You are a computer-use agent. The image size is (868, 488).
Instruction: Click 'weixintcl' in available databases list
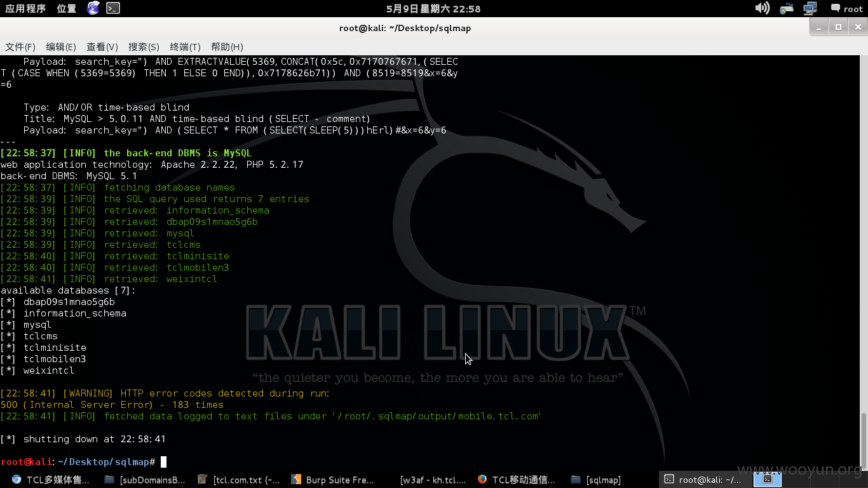tap(49, 370)
